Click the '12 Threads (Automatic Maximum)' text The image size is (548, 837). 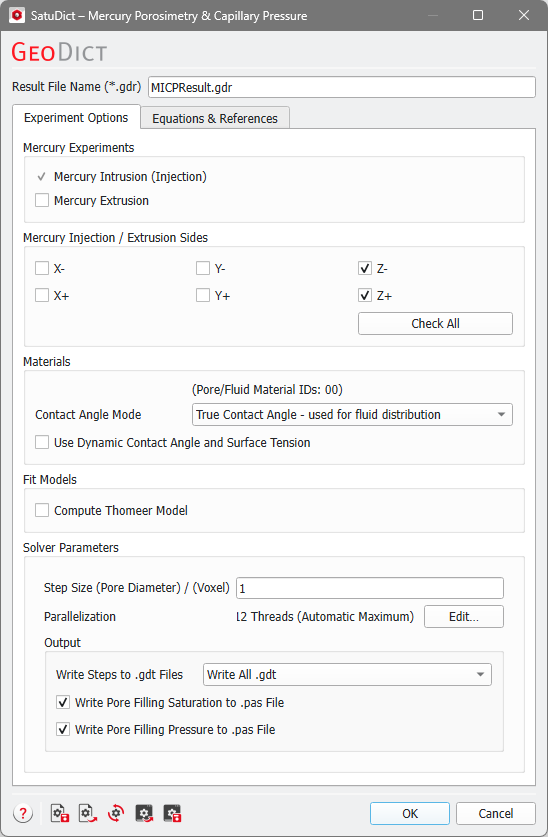coord(325,617)
